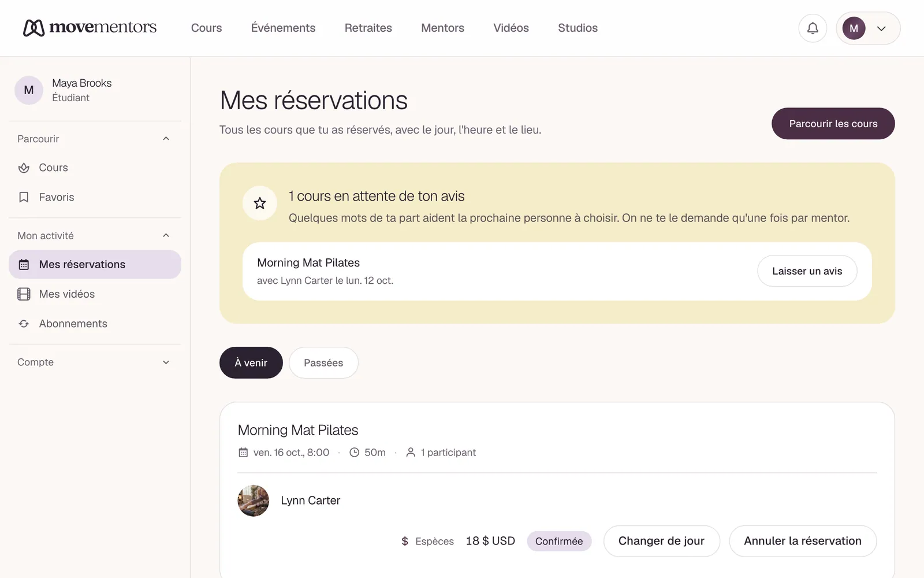
Task: Open the notifications bell
Action: click(813, 28)
